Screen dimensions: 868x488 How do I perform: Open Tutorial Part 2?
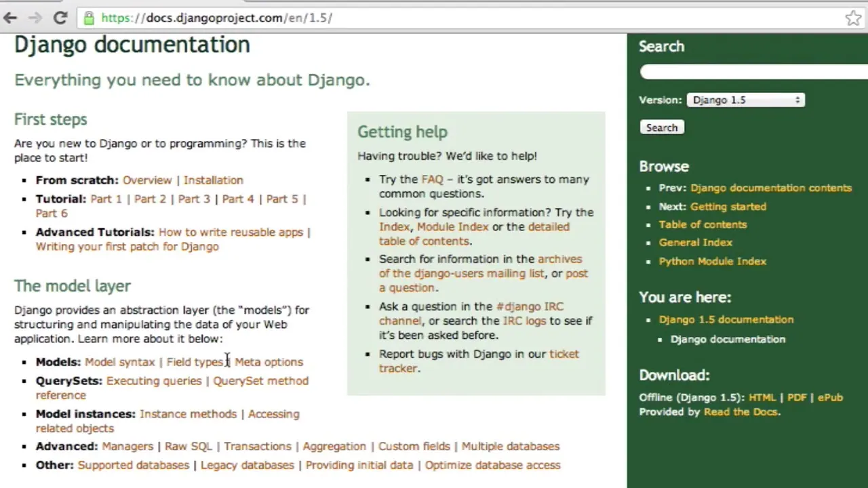click(150, 199)
